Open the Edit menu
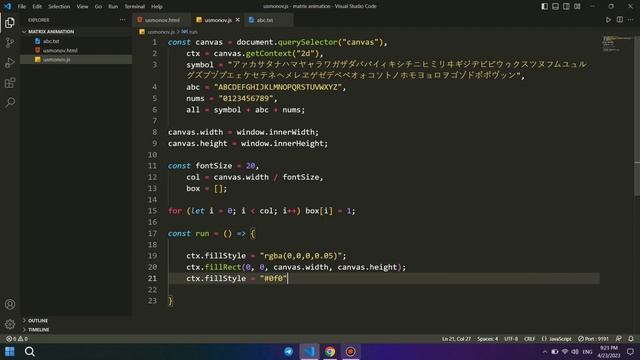640x360 pixels. (x=37, y=7)
